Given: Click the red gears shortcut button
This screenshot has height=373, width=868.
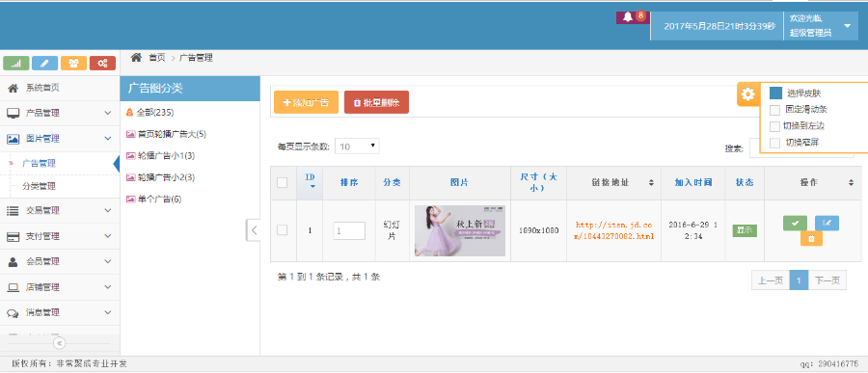Looking at the screenshot, I should (x=102, y=63).
